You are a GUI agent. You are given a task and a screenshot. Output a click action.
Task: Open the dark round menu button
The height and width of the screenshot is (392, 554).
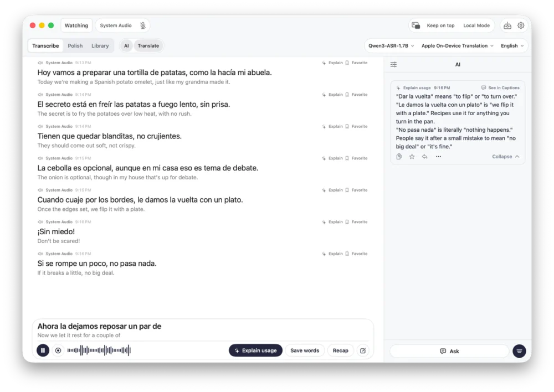coord(519,351)
